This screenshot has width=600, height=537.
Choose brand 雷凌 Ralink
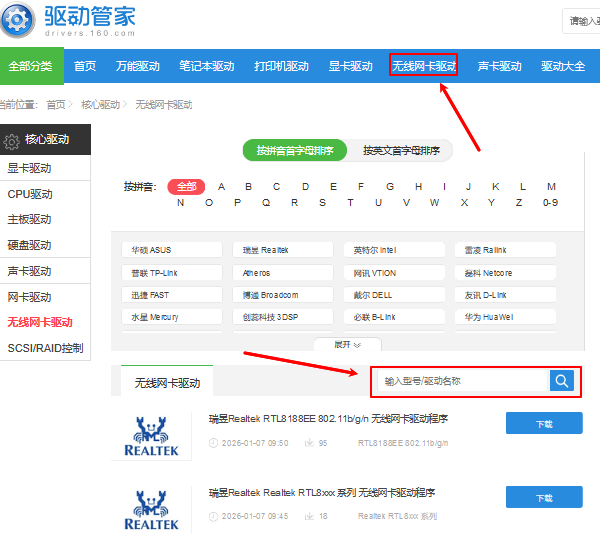(x=505, y=250)
